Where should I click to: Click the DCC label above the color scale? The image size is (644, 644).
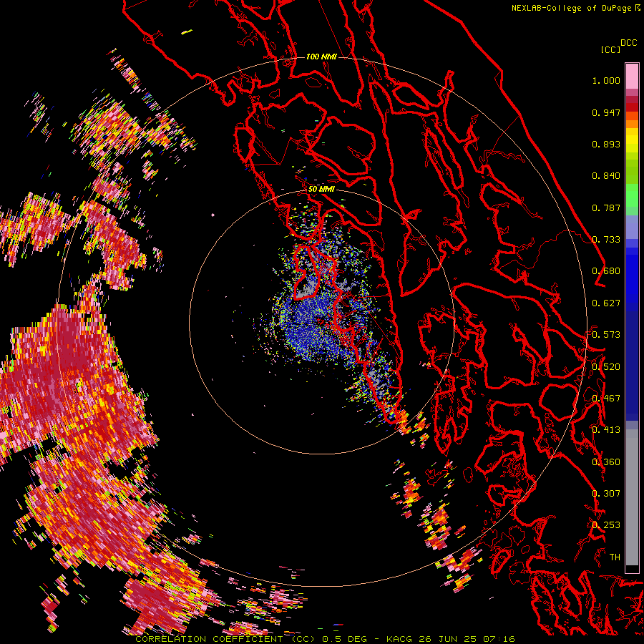pos(628,43)
